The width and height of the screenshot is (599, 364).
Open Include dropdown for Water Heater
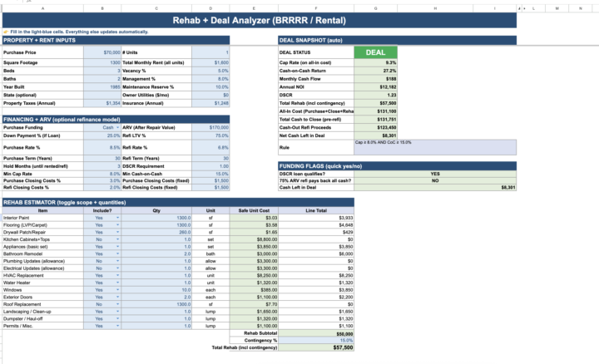[x=117, y=283]
